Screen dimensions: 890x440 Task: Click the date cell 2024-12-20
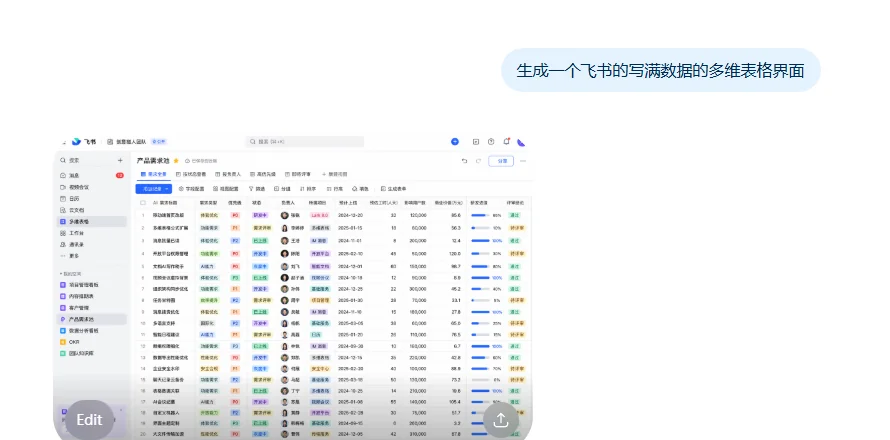350,216
